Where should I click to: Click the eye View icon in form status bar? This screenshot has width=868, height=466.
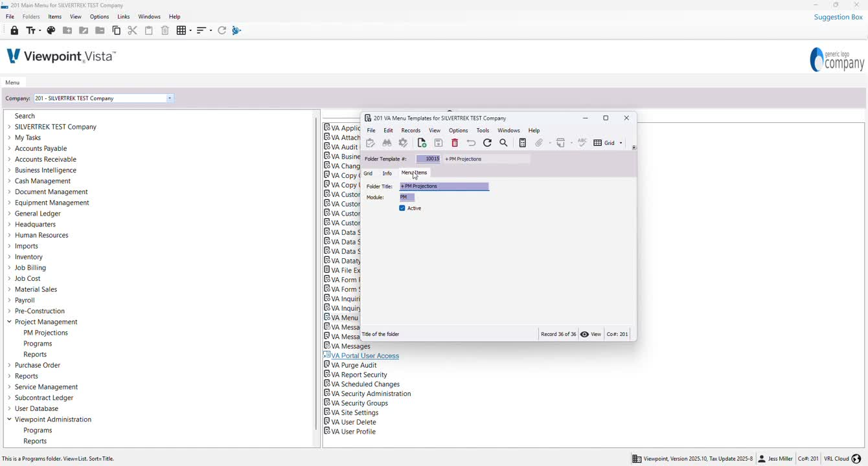pos(585,335)
